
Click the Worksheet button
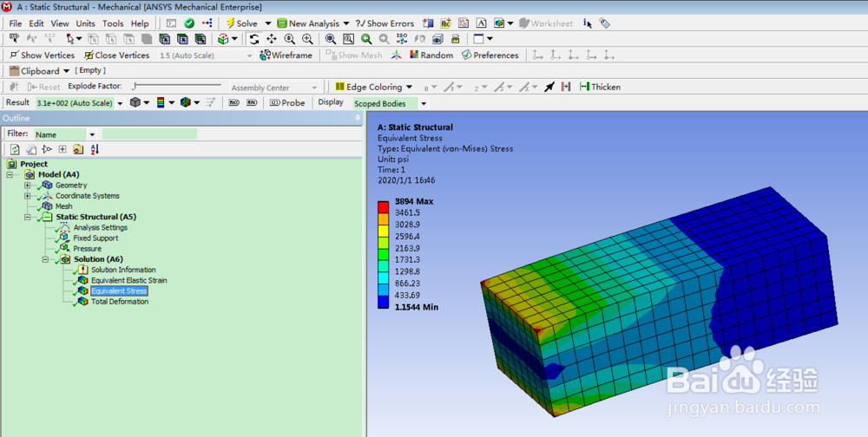[546, 23]
